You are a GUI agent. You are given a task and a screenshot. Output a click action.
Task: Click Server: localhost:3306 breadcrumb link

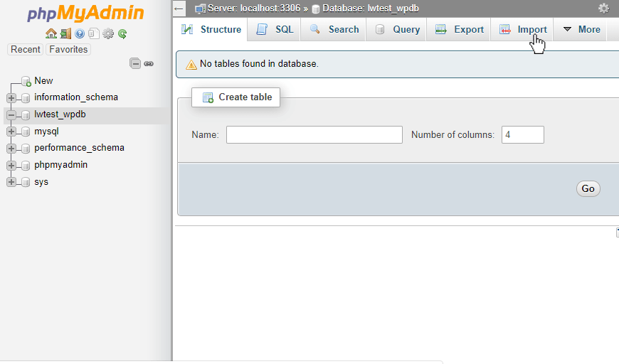(x=254, y=9)
